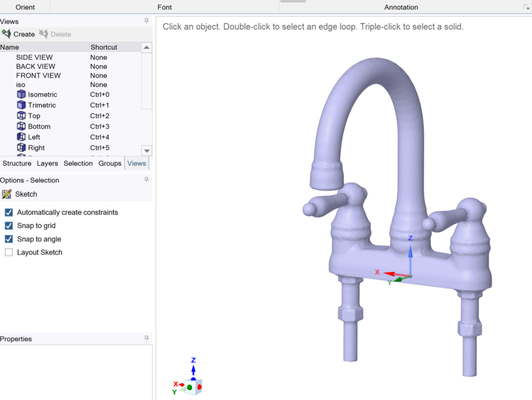532x400 pixels.
Task: Switch to the Structure tab
Action: (16, 163)
